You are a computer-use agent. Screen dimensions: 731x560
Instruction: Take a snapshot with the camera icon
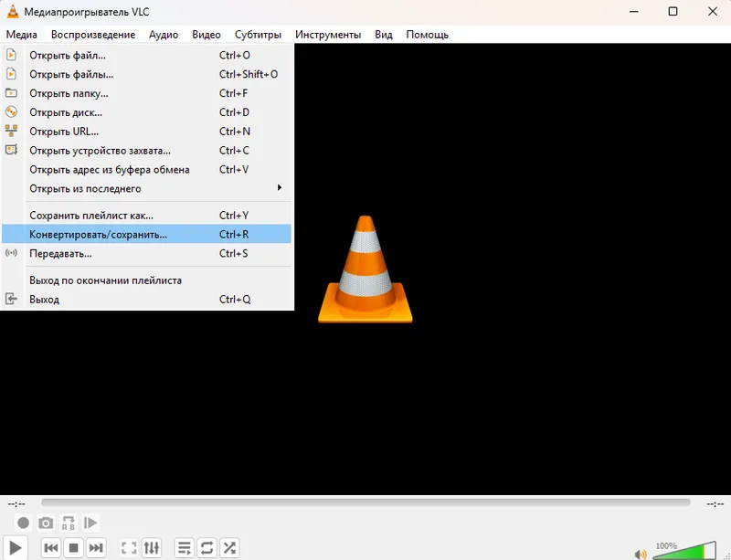46,523
